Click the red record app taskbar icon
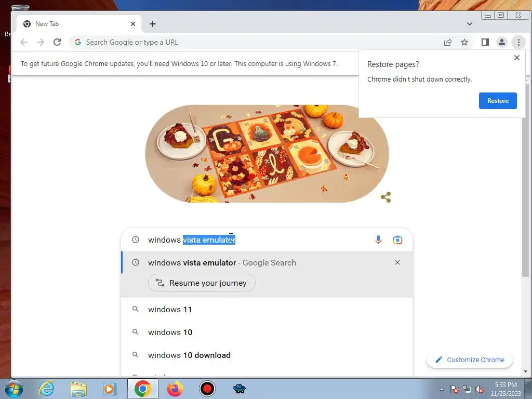The image size is (532, 399). point(207,389)
